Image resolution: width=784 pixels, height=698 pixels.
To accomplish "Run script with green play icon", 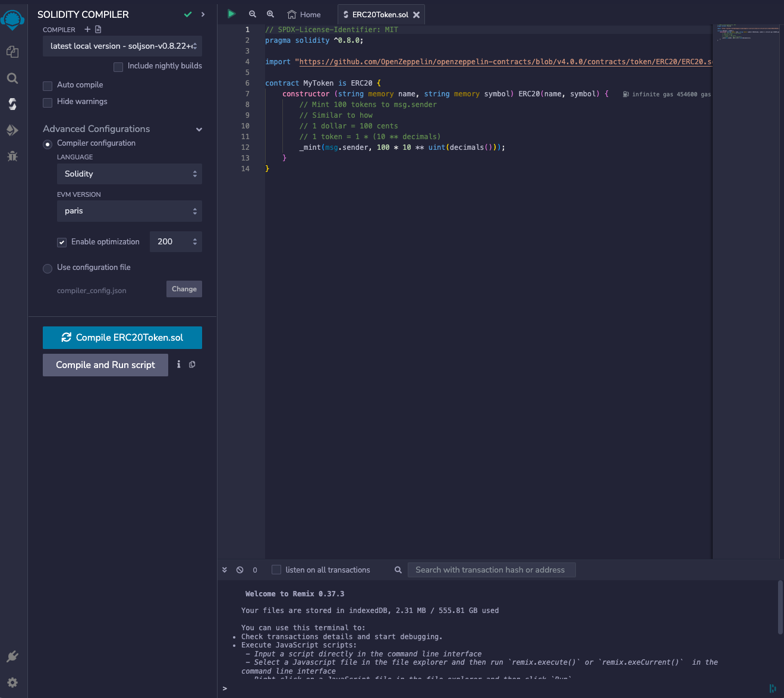I will pos(231,14).
